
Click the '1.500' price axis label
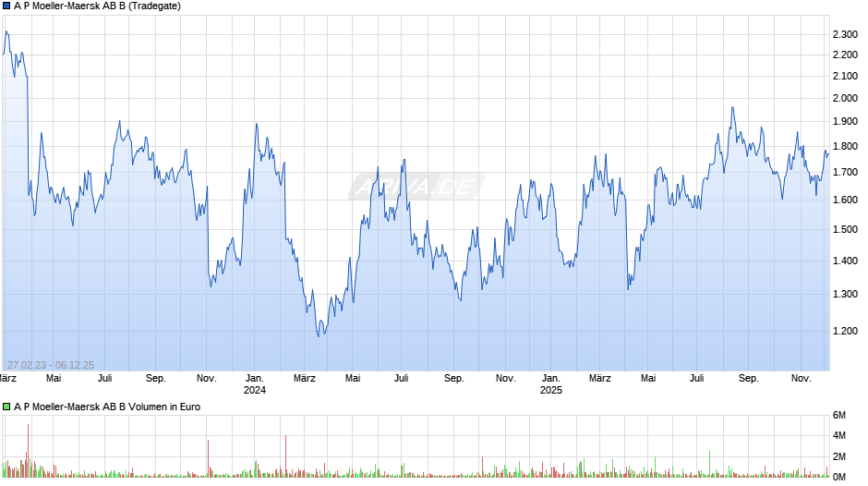[845, 229]
